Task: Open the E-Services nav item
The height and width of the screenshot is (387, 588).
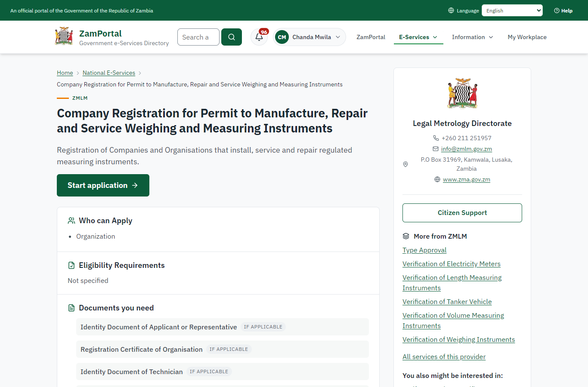Action: pos(418,37)
